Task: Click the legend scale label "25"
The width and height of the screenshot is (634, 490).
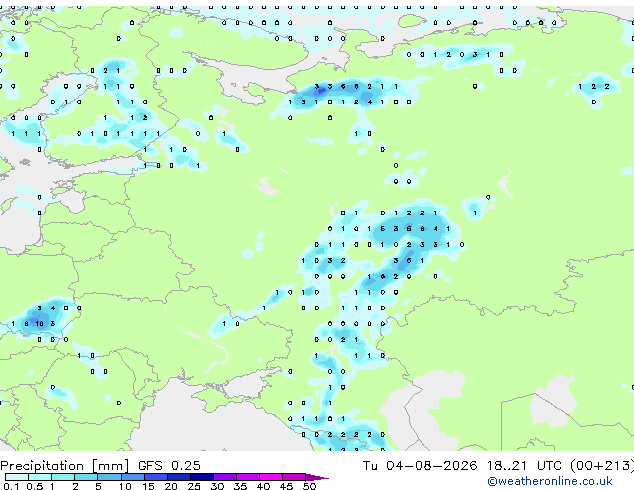Action: [194, 486]
